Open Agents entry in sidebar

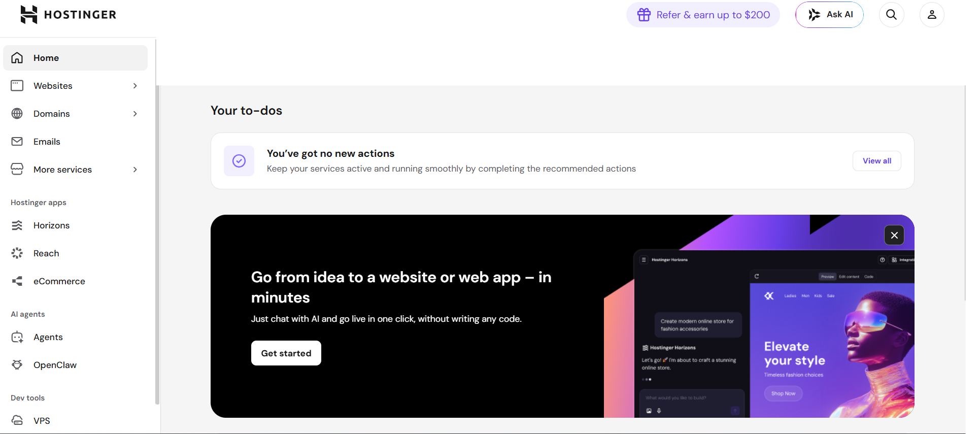coord(75,337)
